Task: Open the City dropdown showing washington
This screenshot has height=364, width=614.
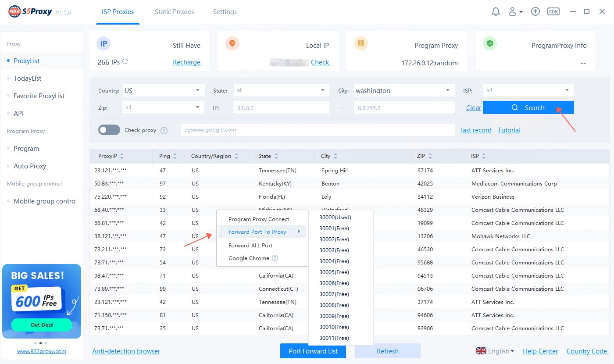Action: [403, 91]
